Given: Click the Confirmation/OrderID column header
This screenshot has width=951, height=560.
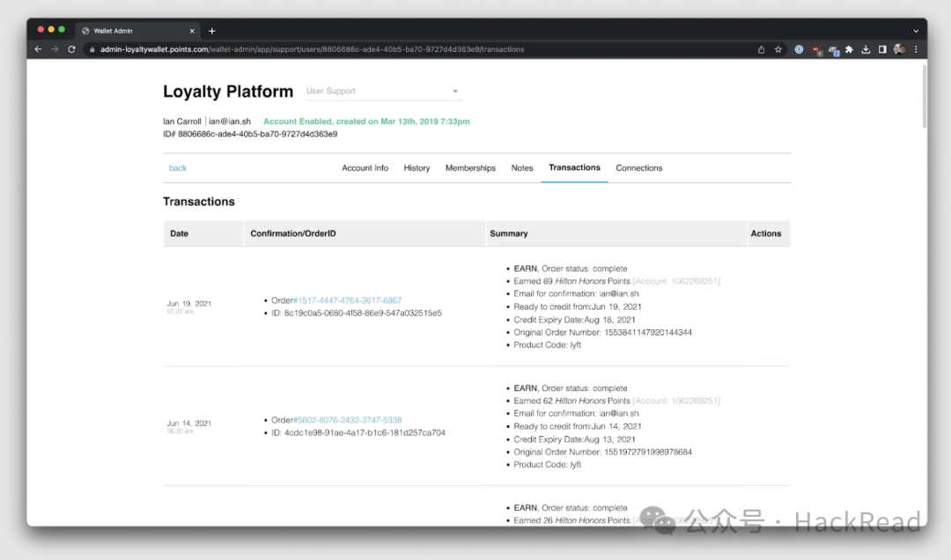Looking at the screenshot, I should (x=365, y=233).
